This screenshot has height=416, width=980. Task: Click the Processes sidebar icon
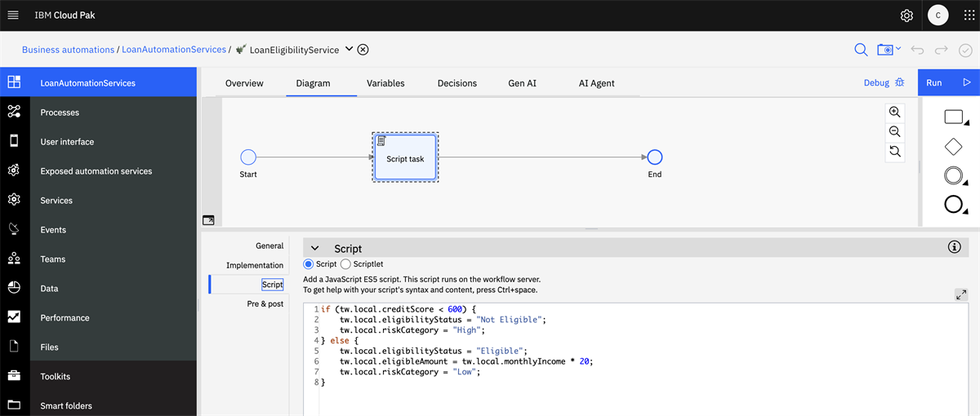click(x=14, y=112)
